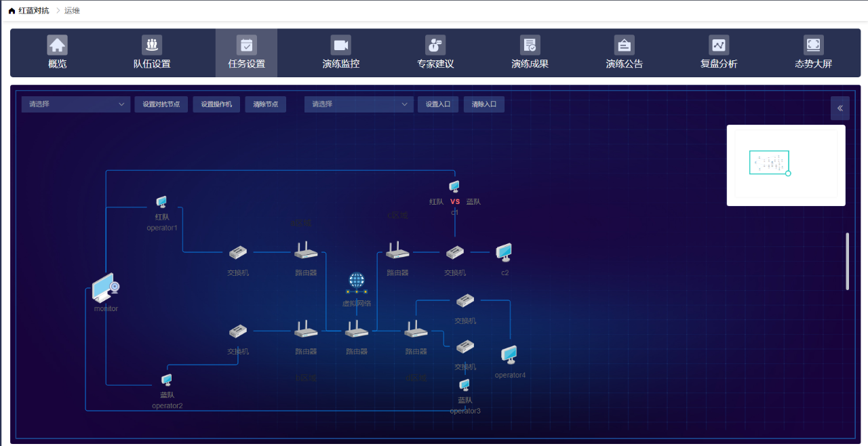Click the vertical scrollbar on the right

(x=847, y=262)
